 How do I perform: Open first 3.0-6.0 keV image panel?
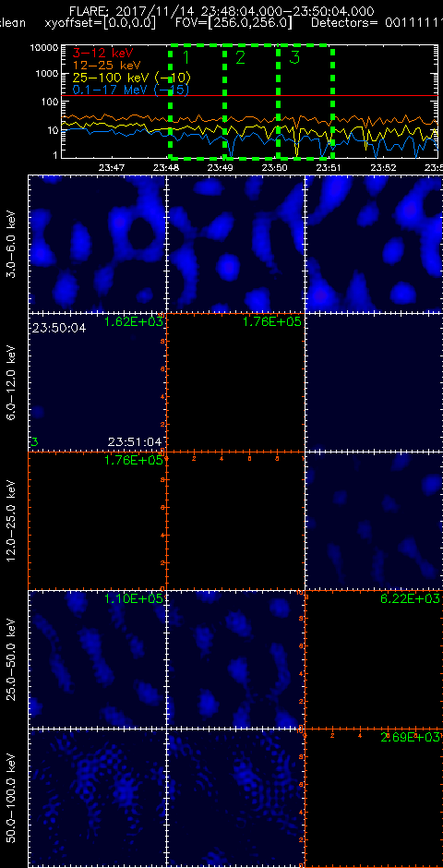[x=97, y=244]
